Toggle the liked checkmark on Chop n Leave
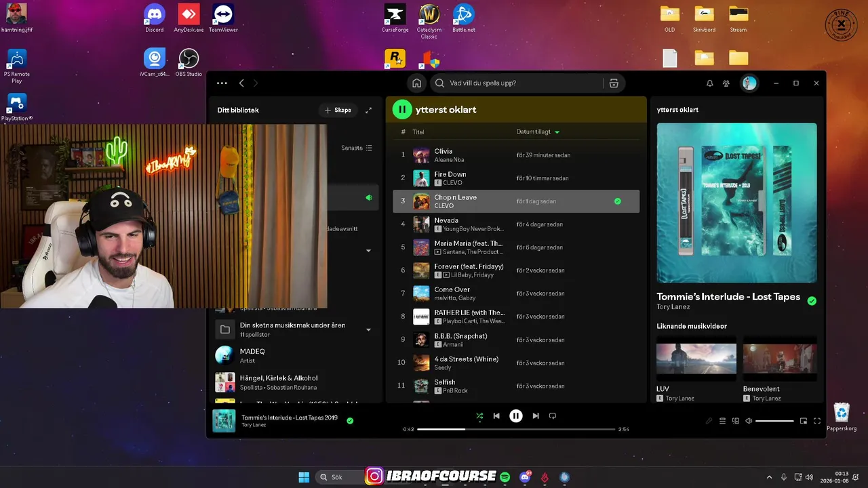This screenshot has width=868, height=488. point(618,201)
